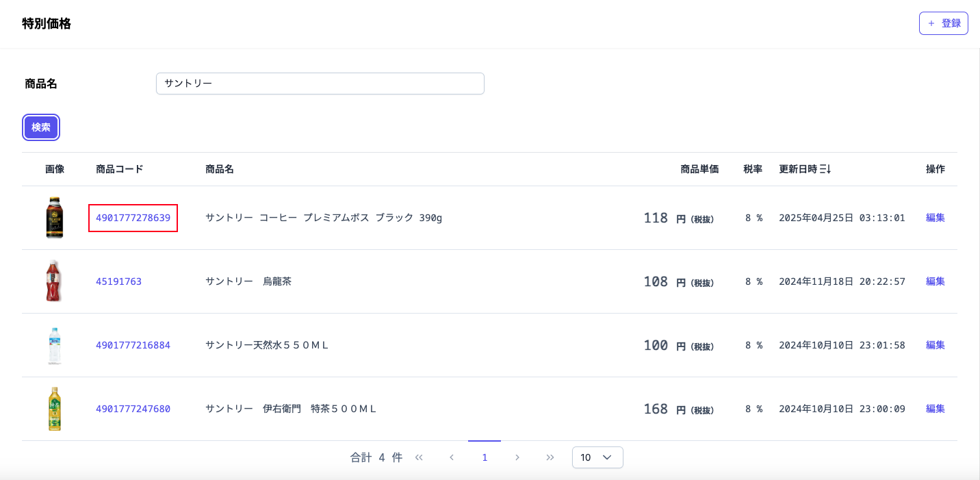The image size is (980, 480).
Task: Click the 税率 column header
Action: coord(753,169)
